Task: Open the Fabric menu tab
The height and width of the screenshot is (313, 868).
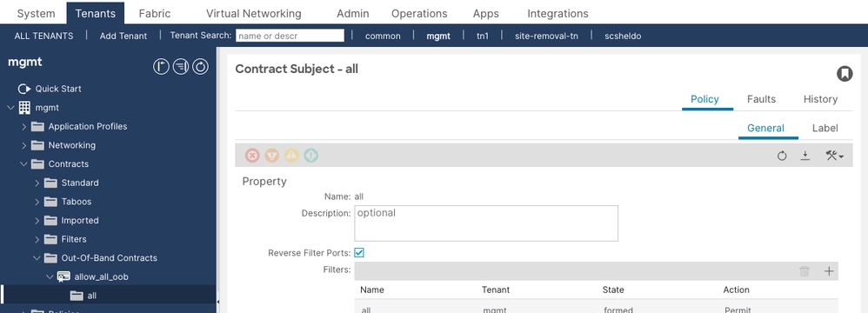Action: (x=155, y=13)
